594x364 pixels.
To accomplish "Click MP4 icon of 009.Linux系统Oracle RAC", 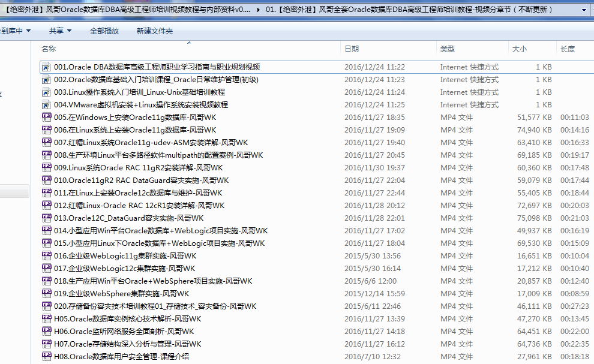I will (x=46, y=167).
